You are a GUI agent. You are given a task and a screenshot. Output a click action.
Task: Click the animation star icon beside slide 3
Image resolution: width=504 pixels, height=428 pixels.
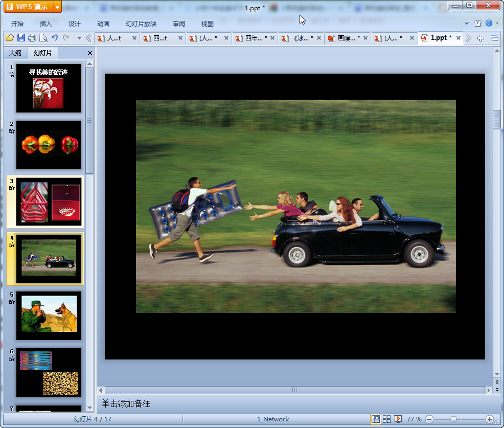(12, 188)
